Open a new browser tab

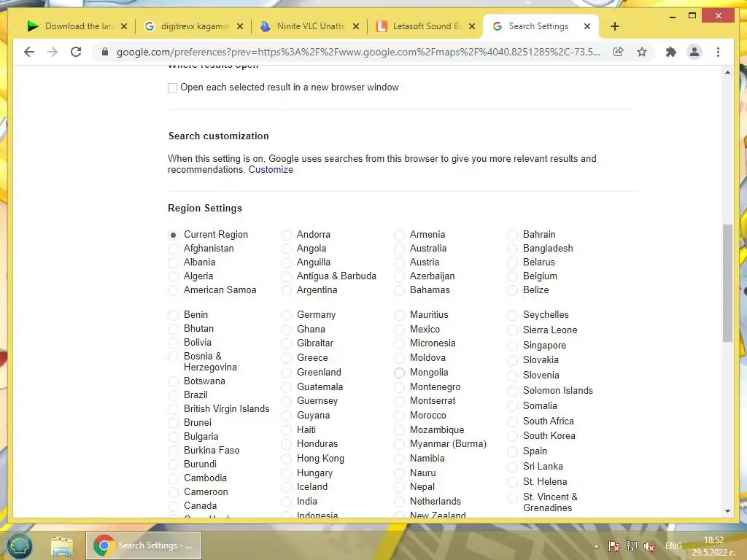tap(614, 26)
